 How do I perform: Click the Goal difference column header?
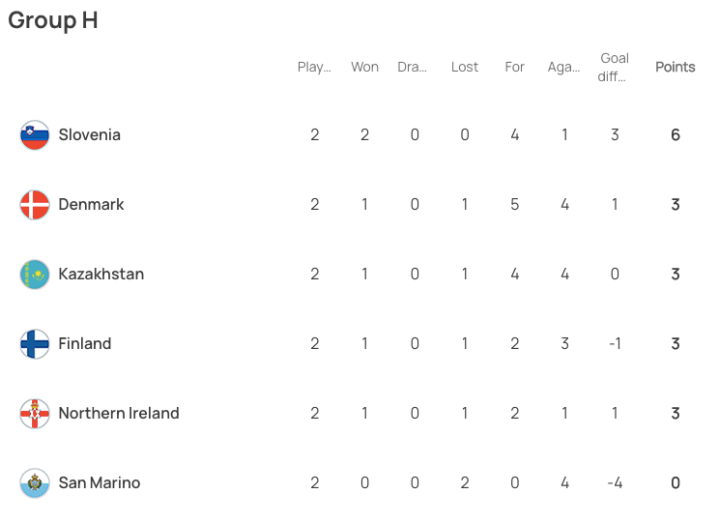pyautogui.click(x=615, y=67)
